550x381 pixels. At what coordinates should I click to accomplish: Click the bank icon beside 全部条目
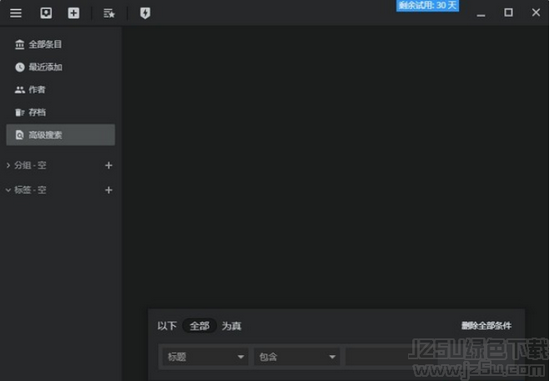coord(20,45)
